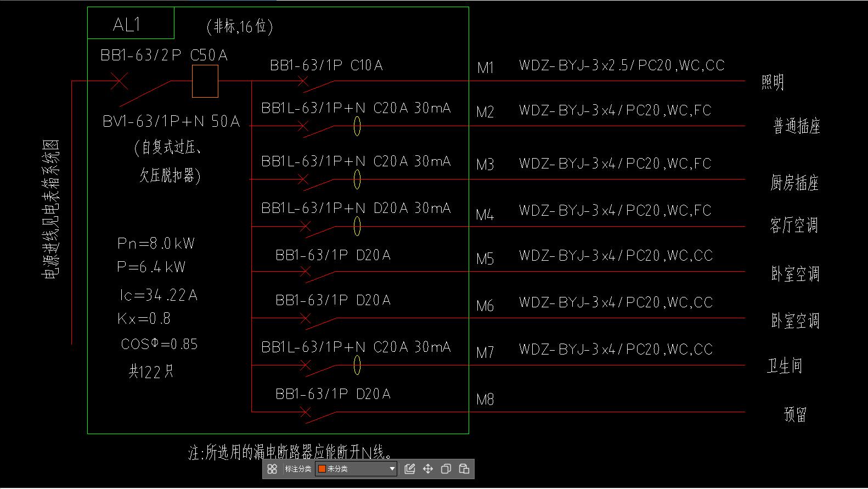Image resolution: width=868 pixels, height=489 pixels.
Task: Click the Pn=8.0kW text
Action: [x=156, y=244]
